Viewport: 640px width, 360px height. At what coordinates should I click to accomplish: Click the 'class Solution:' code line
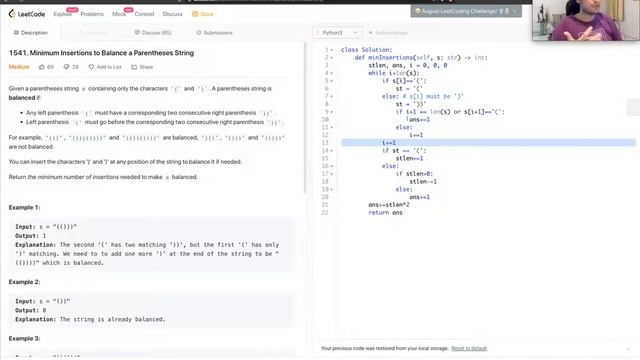(x=367, y=50)
